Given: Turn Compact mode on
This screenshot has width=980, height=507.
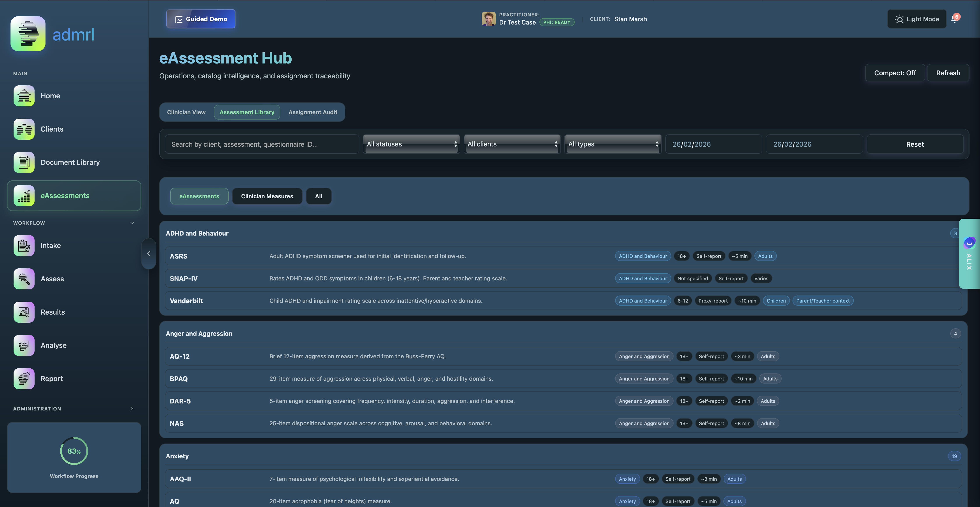Looking at the screenshot, I should coord(894,73).
